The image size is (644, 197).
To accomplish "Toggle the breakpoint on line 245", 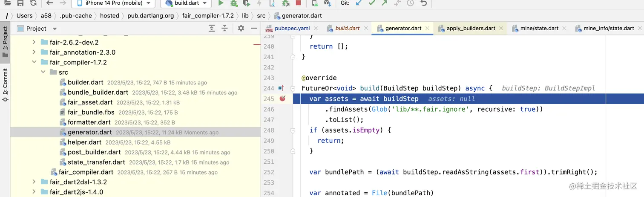I will pyautogui.click(x=282, y=98).
